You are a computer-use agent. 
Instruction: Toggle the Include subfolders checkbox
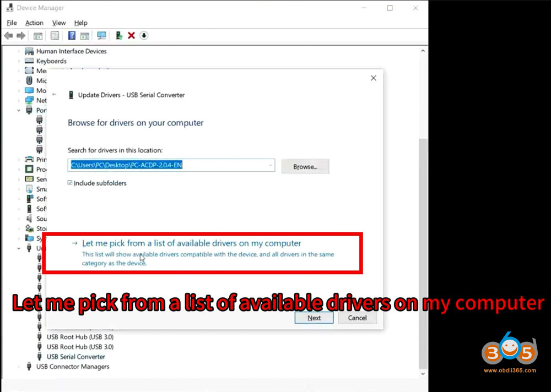(x=70, y=183)
